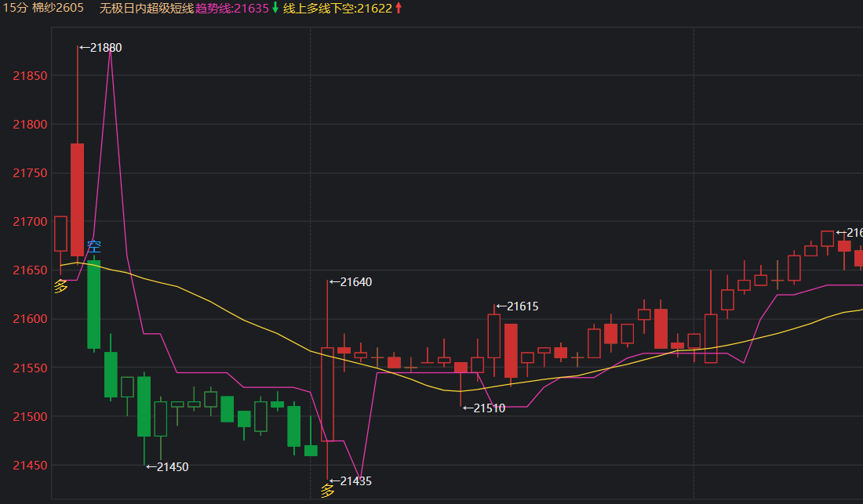Click the 21800 axis price label
The height and width of the screenshot is (504, 863).
[x=31, y=125]
